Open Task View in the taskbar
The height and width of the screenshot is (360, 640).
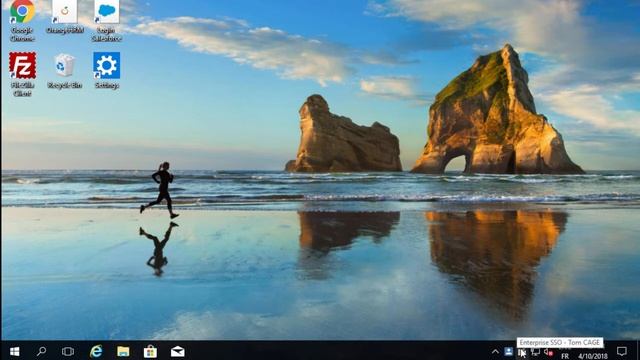68,351
